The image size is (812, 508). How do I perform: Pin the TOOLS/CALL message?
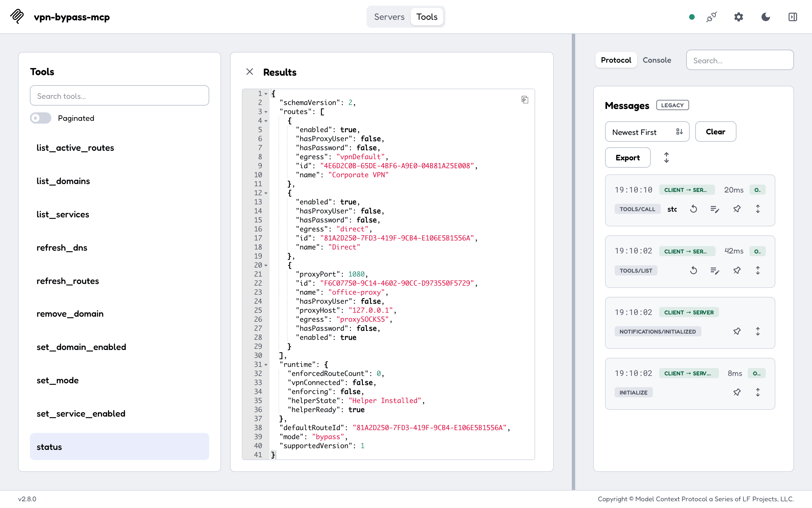pos(737,209)
